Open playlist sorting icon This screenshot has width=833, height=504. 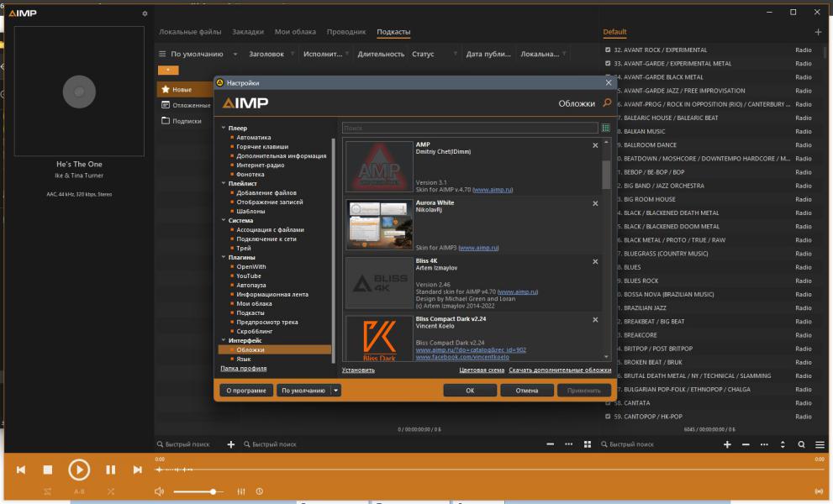[783, 444]
